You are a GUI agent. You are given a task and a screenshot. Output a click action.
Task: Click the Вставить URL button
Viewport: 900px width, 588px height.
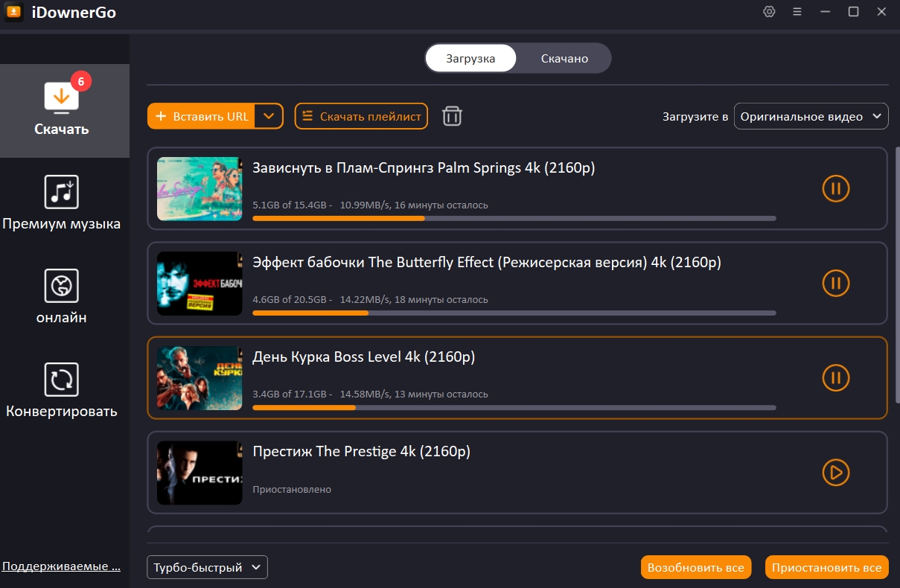[x=202, y=116]
